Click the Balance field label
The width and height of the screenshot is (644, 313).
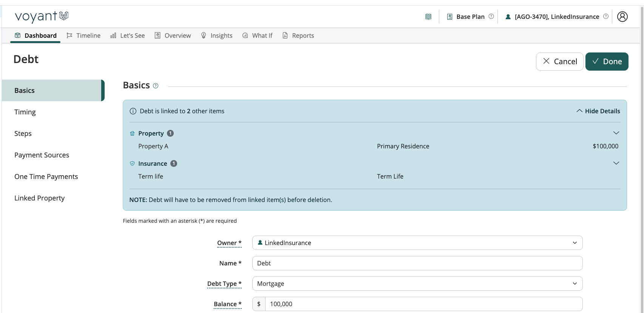(227, 304)
